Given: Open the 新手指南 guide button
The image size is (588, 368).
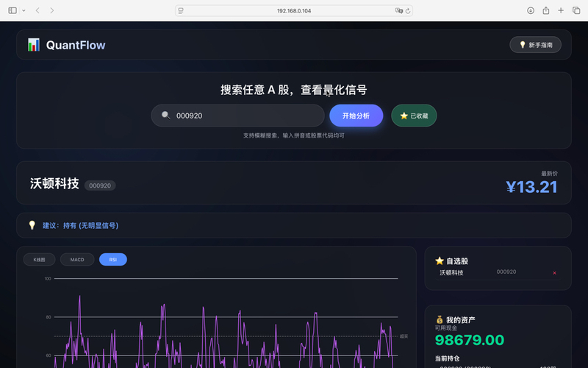Looking at the screenshot, I should tap(535, 45).
